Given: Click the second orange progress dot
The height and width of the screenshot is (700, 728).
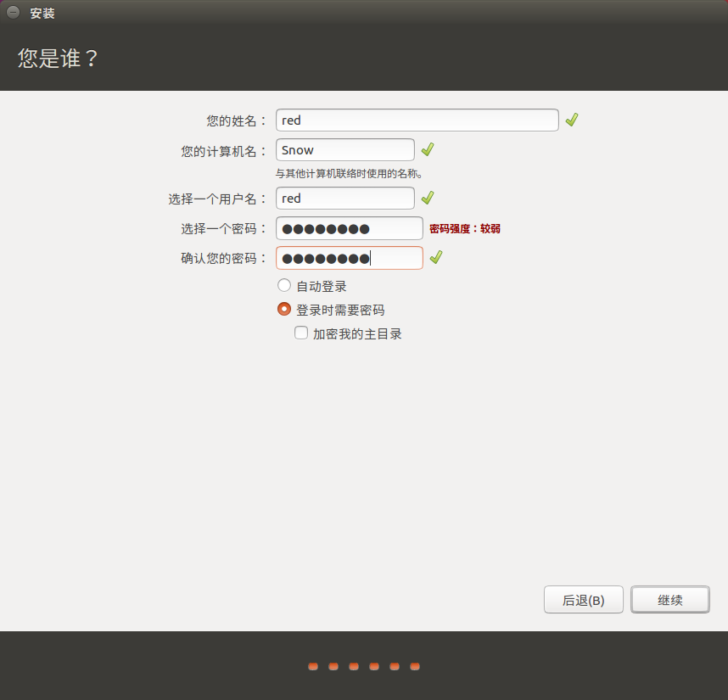Looking at the screenshot, I should click(333, 666).
